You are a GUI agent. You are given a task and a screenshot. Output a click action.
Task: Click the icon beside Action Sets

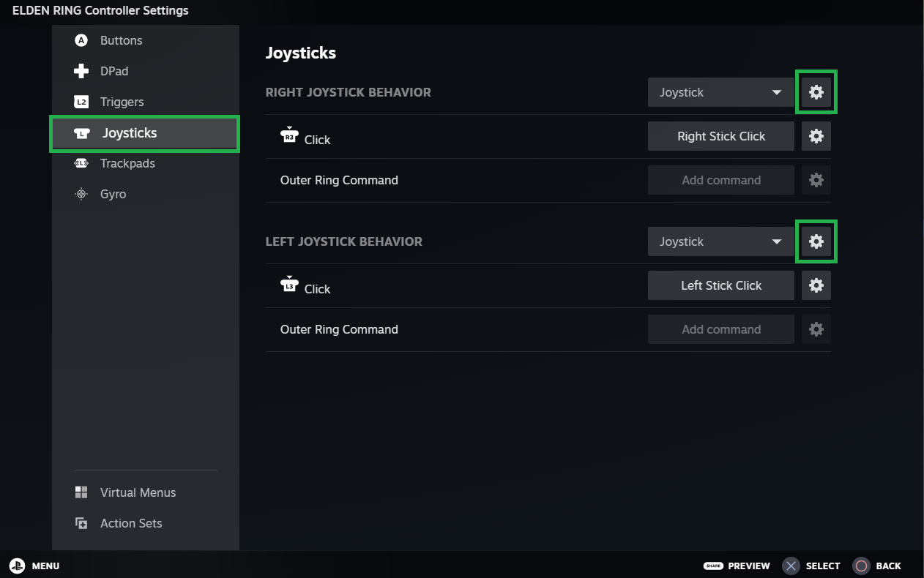click(81, 523)
